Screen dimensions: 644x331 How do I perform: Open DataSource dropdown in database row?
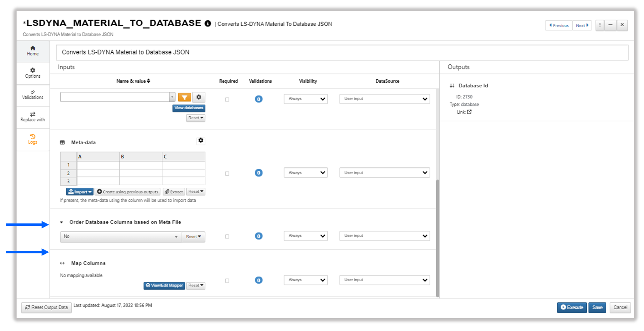(x=384, y=99)
